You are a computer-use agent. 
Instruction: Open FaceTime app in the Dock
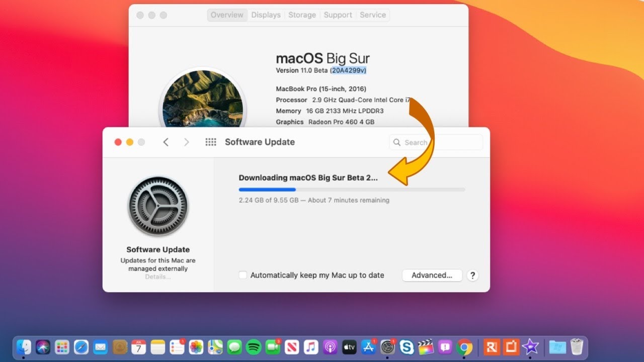[273, 347]
